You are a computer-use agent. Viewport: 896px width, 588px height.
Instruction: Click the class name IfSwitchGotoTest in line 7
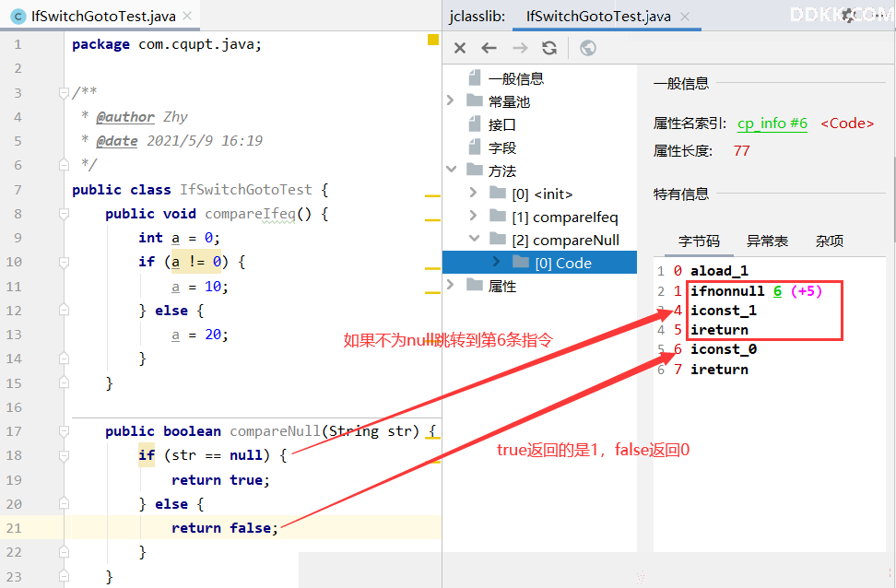(246, 190)
